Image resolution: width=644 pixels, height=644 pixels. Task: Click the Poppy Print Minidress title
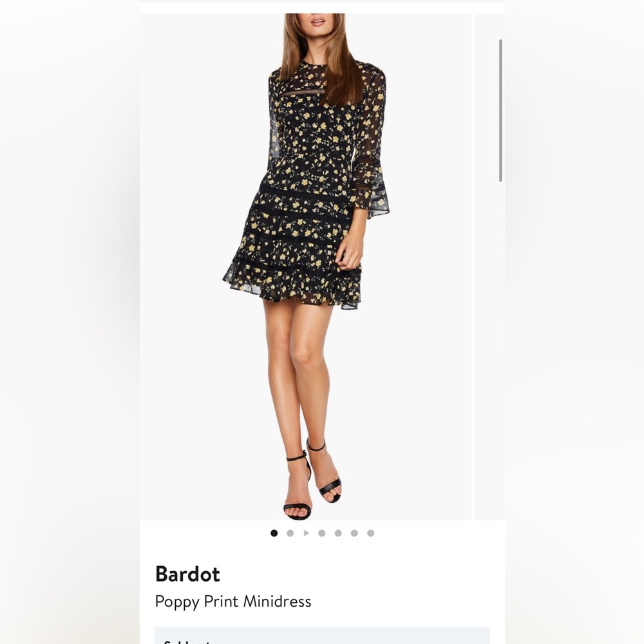233,601
